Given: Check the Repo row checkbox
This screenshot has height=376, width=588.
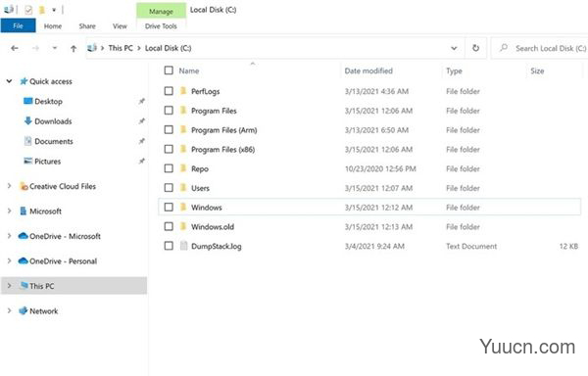Looking at the screenshot, I should (169, 168).
